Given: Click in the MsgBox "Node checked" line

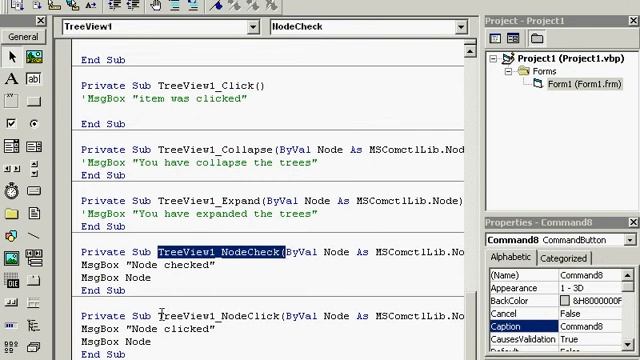Looking at the screenshot, I should tap(148, 265).
